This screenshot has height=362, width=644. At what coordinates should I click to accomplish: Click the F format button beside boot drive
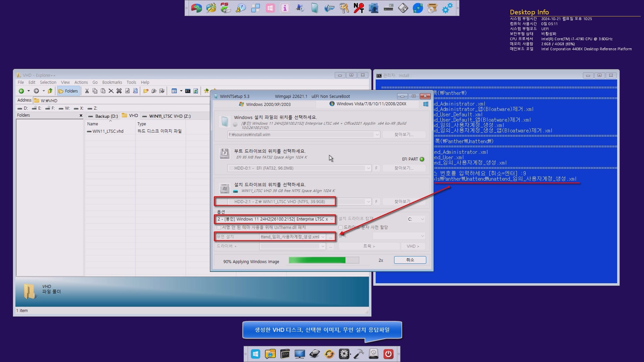click(x=376, y=168)
